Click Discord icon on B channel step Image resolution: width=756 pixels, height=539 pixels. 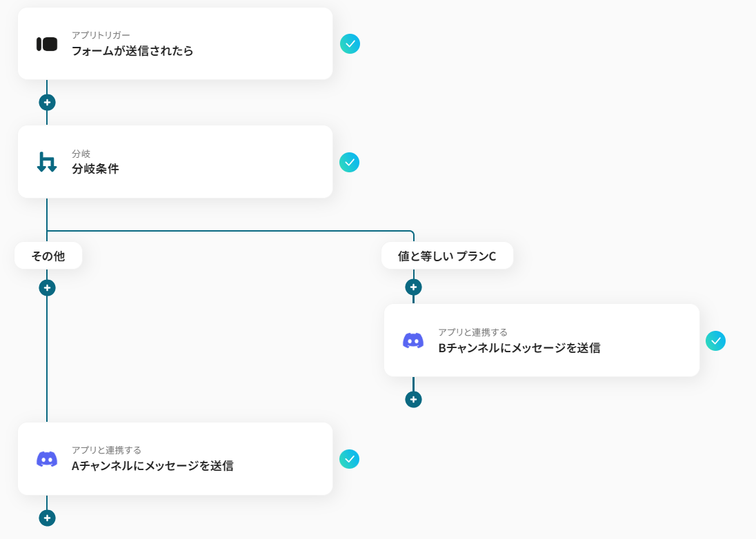(413, 340)
